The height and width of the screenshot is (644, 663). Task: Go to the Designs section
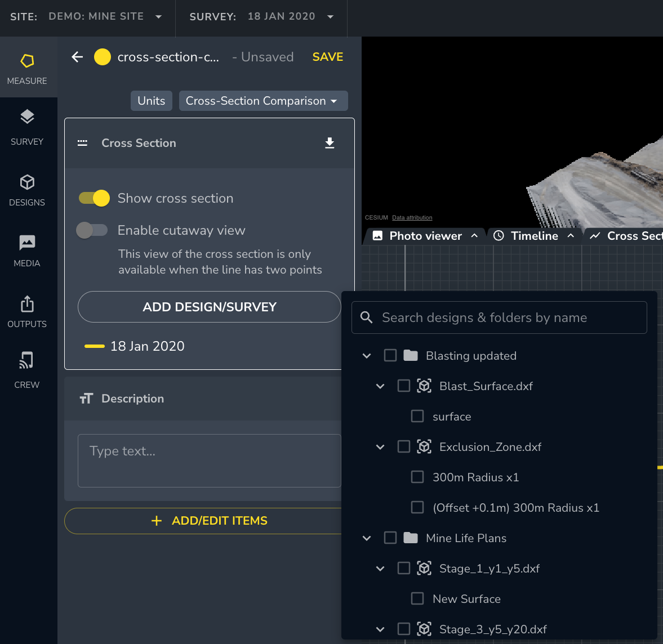[27, 190]
